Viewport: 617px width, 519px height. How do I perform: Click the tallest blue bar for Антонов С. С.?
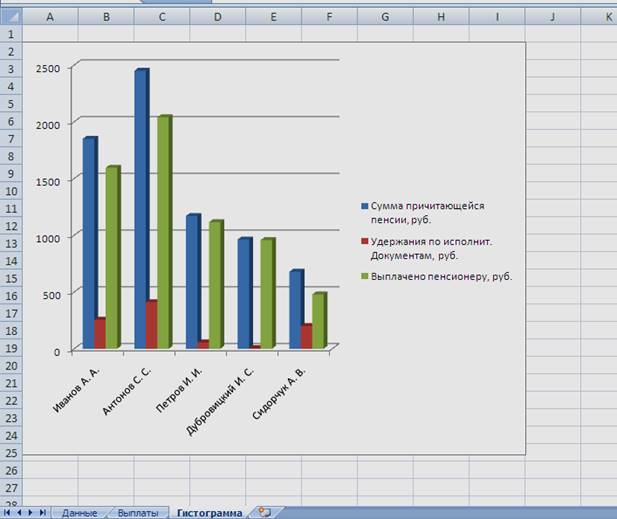pyautogui.click(x=141, y=200)
